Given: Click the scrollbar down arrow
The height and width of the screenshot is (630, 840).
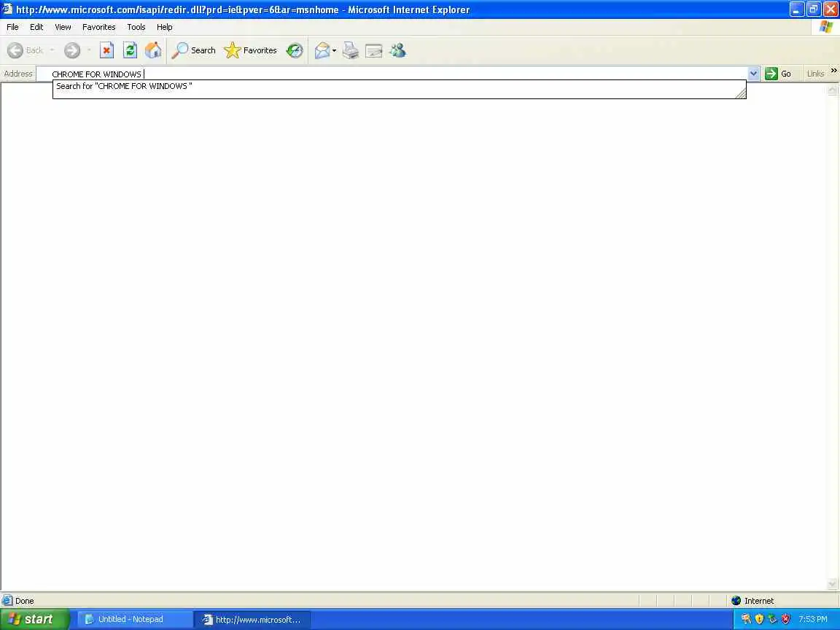Looking at the screenshot, I should point(833,584).
